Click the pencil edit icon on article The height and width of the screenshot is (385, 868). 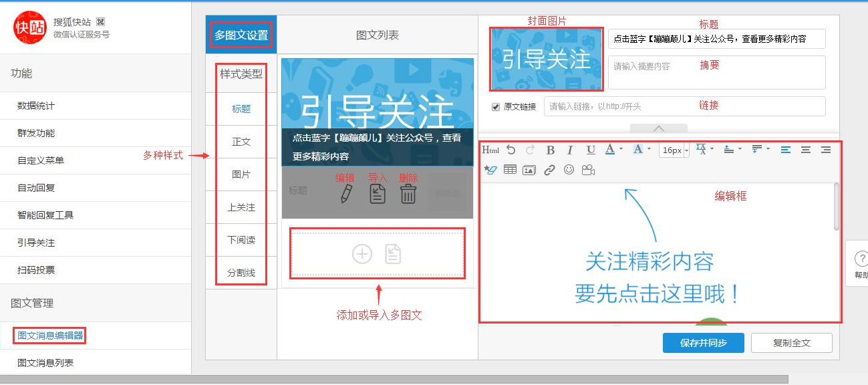[x=346, y=194]
